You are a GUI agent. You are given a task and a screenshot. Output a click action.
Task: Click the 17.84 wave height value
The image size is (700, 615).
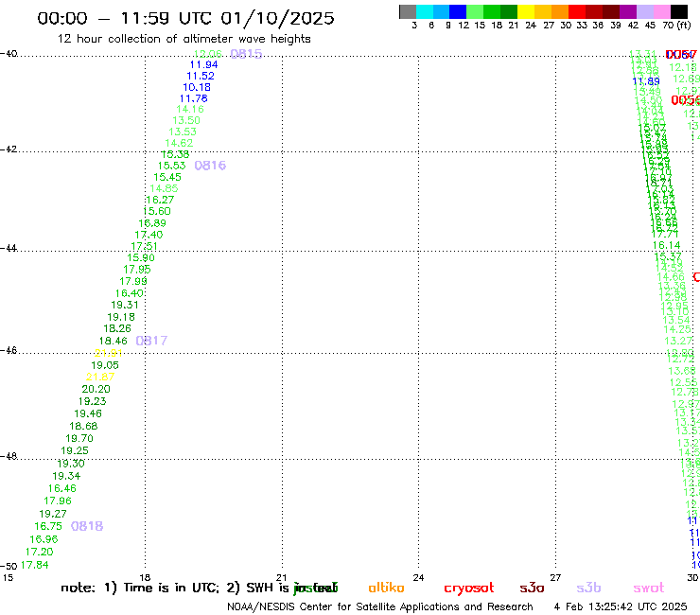click(x=34, y=565)
